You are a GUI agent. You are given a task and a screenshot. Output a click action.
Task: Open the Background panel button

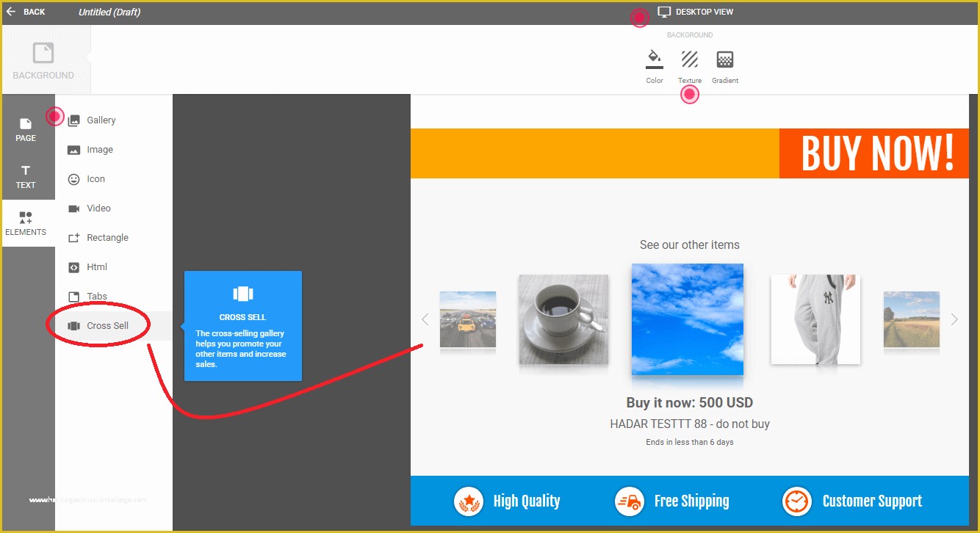[x=43, y=61]
